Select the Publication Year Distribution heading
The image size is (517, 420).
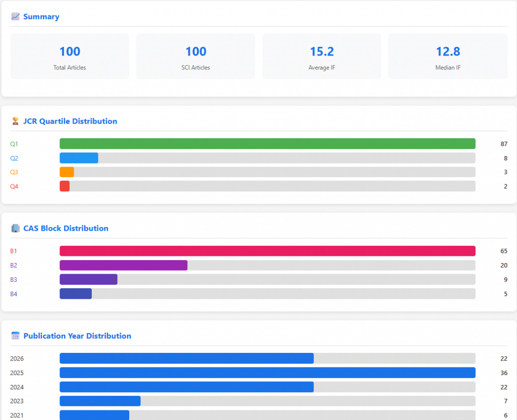tap(77, 336)
